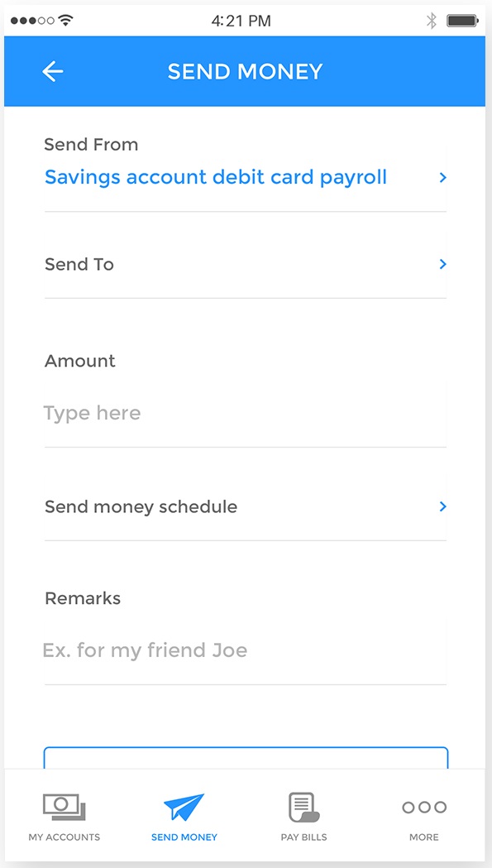
Task: Tap the back arrow icon
Action: tap(53, 71)
